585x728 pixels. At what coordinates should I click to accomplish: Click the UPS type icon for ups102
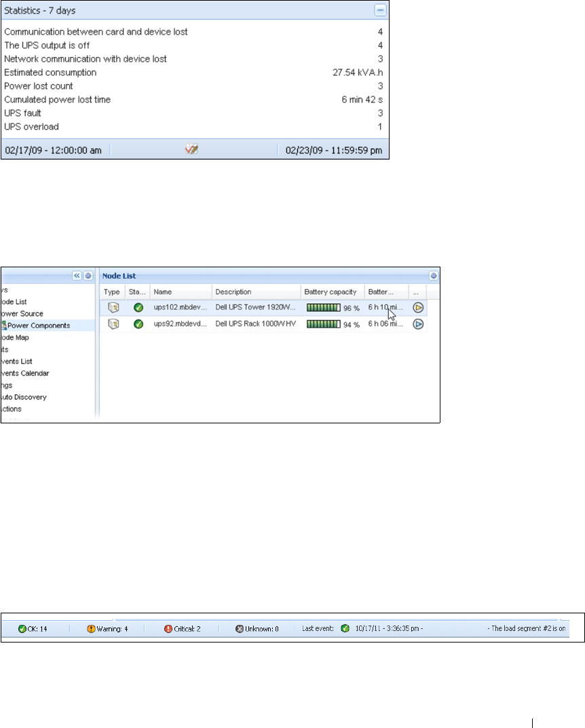pyautogui.click(x=113, y=307)
